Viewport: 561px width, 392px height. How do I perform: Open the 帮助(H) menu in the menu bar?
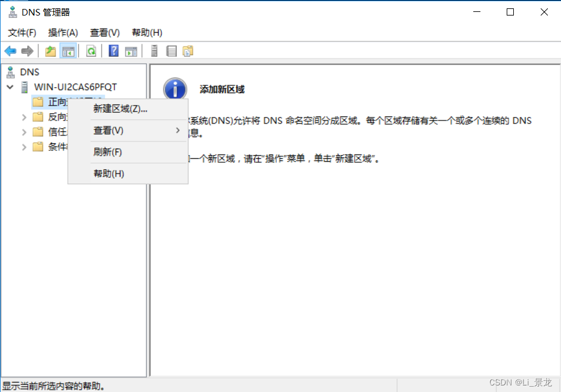point(147,33)
